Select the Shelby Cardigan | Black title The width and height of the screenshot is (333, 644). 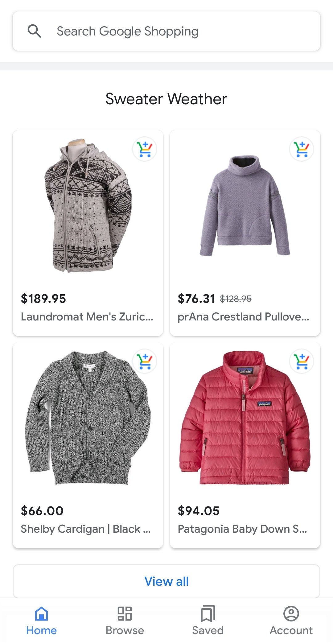pyautogui.click(x=86, y=529)
